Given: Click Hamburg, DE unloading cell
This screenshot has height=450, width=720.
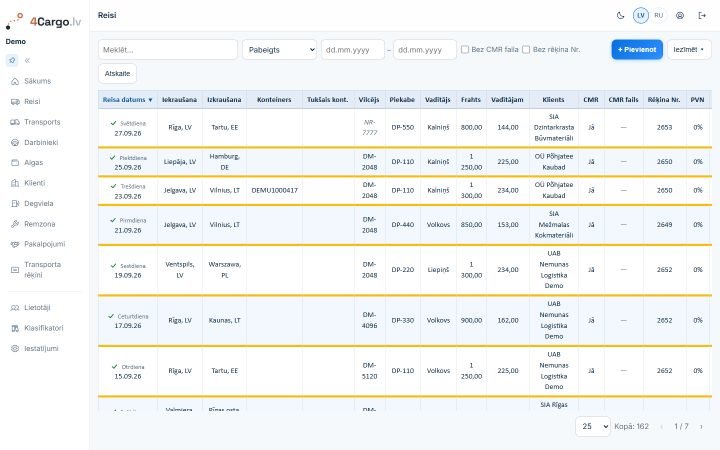Looking at the screenshot, I should [x=225, y=162].
